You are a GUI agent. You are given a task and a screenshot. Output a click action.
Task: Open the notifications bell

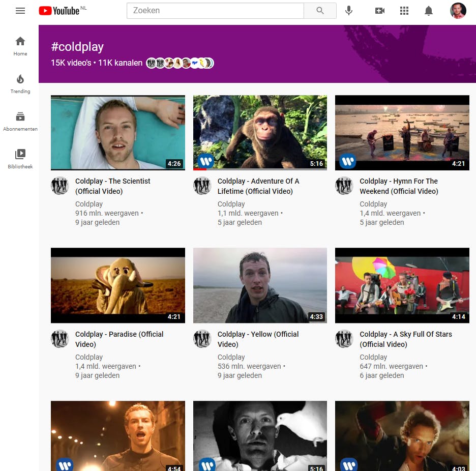[428, 11]
